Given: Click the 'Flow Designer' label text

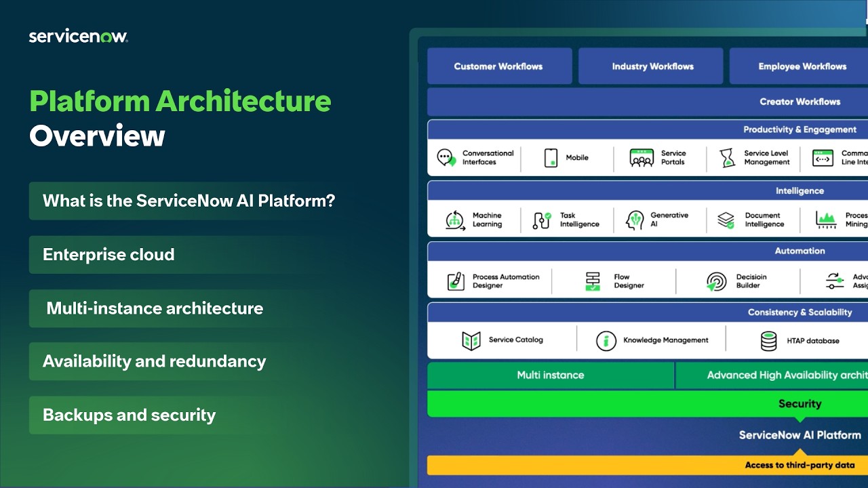Looking at the screenshot, I should (629, 281).
